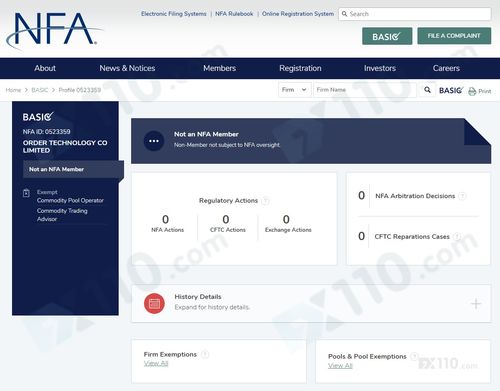Open View All under Firm Exemptions

(x=156, y=363)
